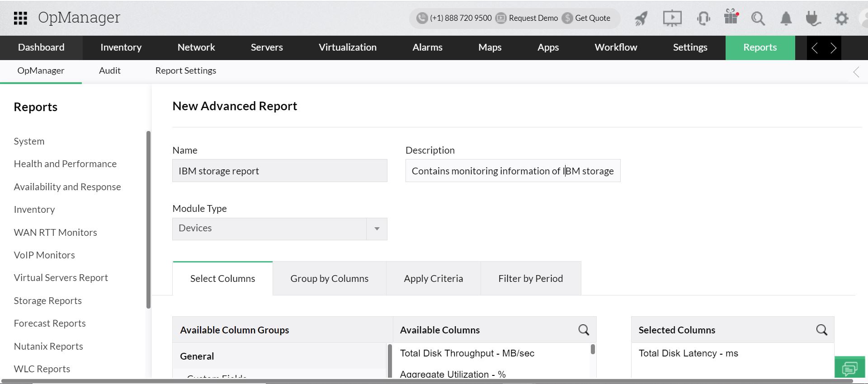Click the gear settings icon
Screen dimensions: 868x384
841,19
